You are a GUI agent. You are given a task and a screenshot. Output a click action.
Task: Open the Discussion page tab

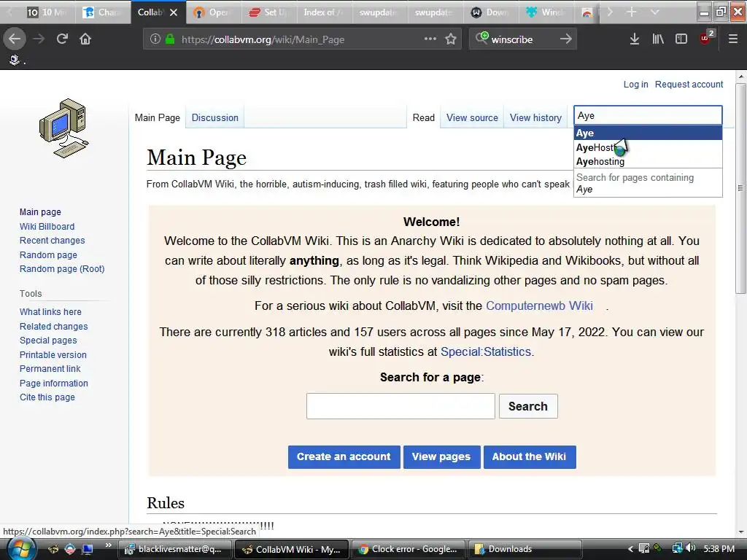[215, 117]
